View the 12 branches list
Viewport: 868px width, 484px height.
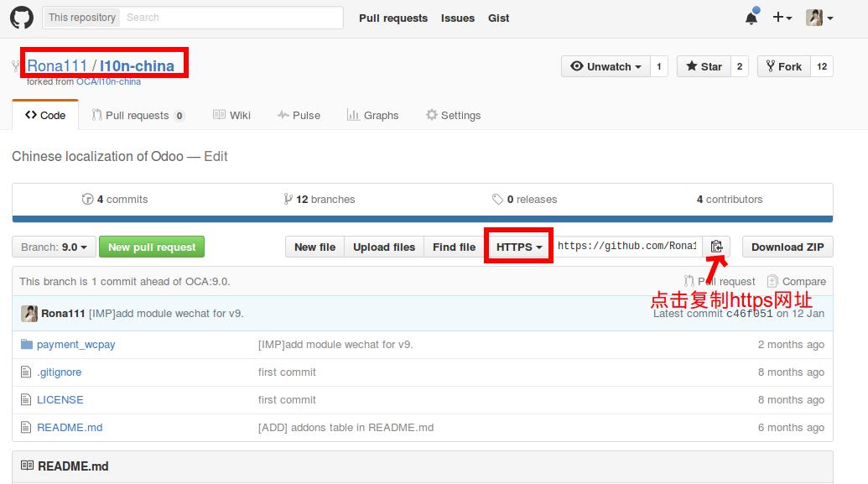320,200
